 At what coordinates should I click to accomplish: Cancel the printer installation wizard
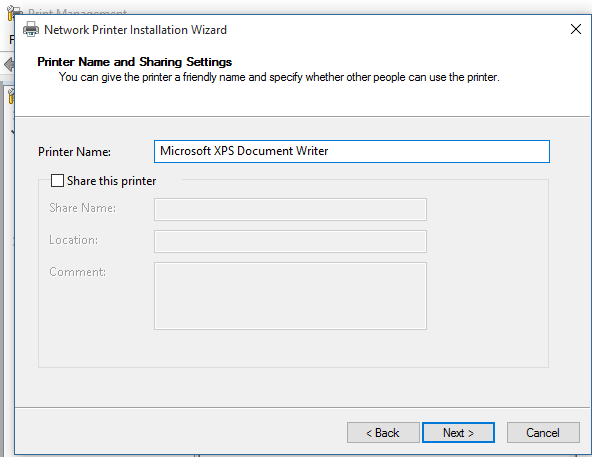543,432
